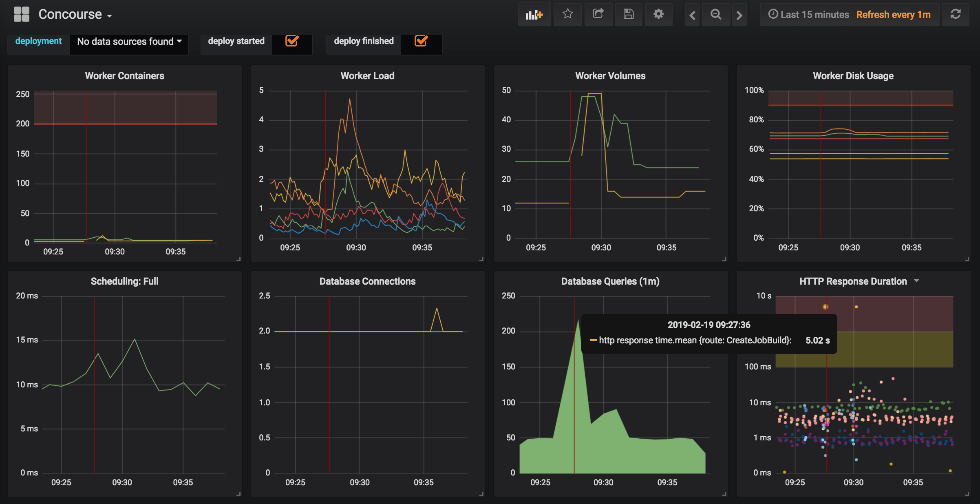
Task: Save the dashboard
Action: click(628, 14)
